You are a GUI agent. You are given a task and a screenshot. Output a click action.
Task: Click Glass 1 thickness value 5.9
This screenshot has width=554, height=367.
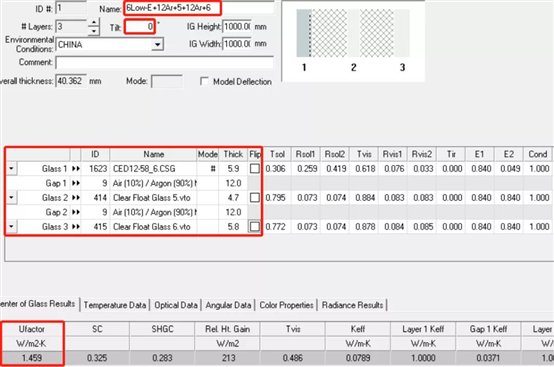point(233,169)
